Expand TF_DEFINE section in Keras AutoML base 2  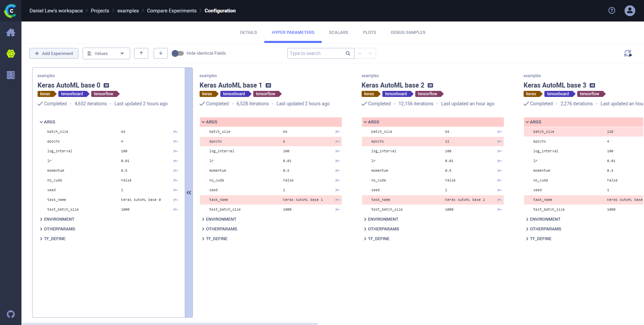(378, 239)
